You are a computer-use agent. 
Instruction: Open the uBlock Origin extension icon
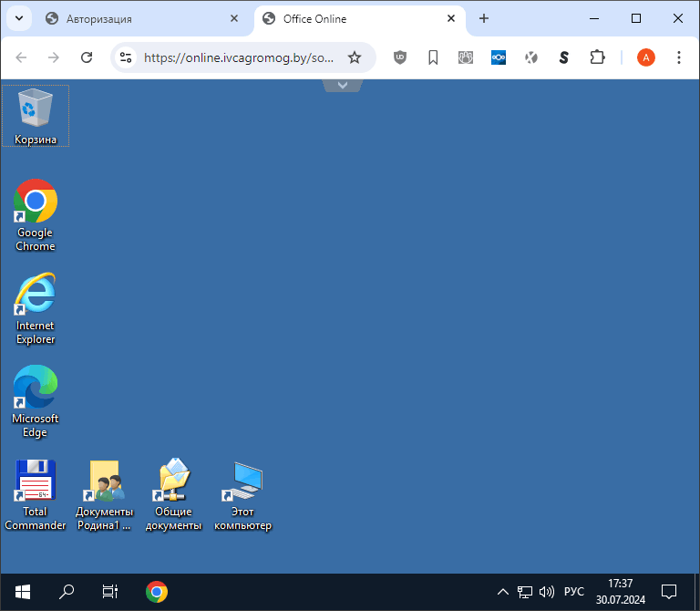point(399,57)
